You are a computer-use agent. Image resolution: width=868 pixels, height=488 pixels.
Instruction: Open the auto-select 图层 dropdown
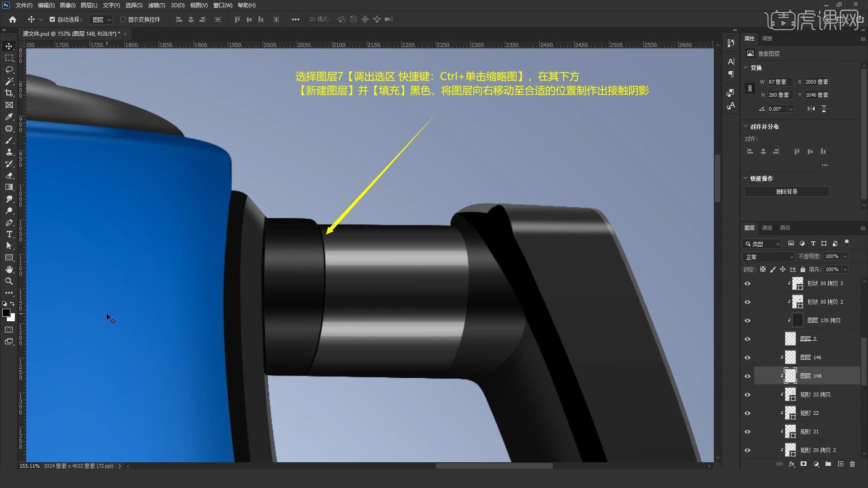tap(101, 19)
